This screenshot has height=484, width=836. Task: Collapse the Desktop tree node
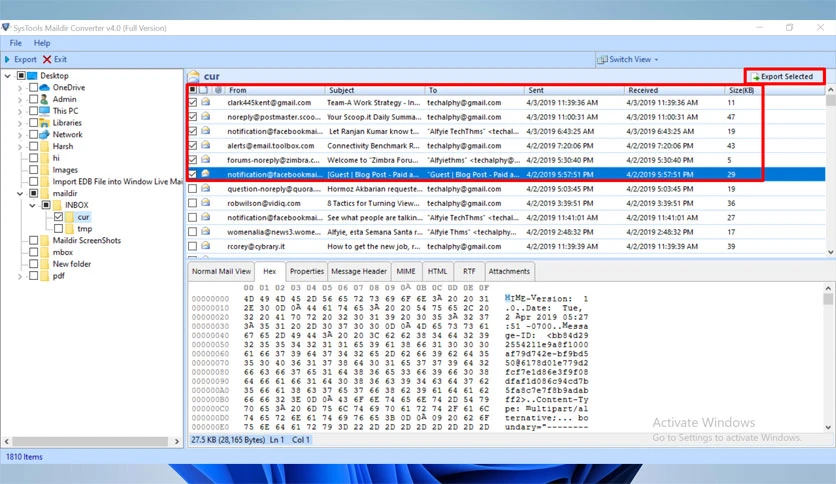7,76
